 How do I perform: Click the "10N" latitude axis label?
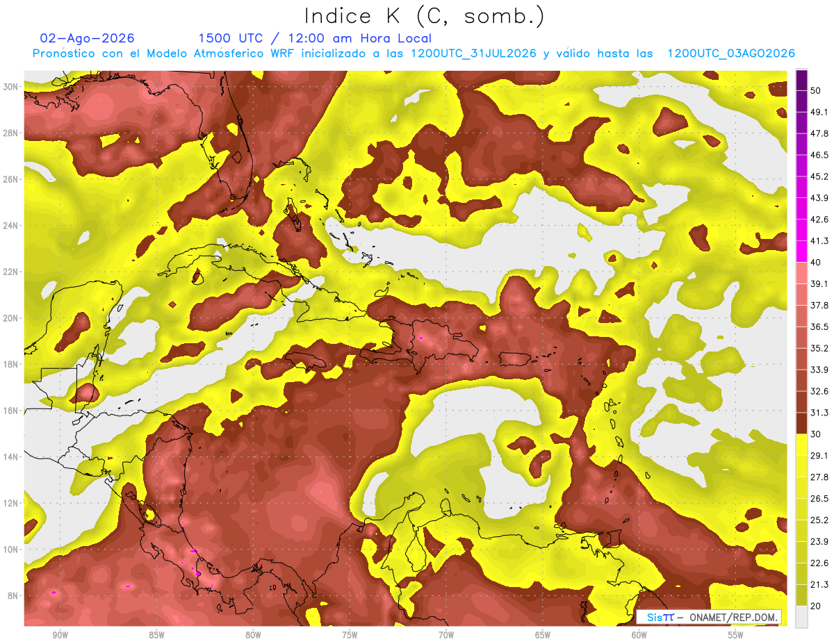click(11, 550)
